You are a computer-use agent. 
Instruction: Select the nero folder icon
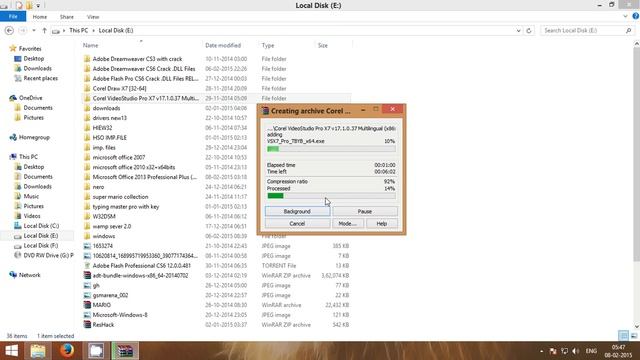coord(87,187)
